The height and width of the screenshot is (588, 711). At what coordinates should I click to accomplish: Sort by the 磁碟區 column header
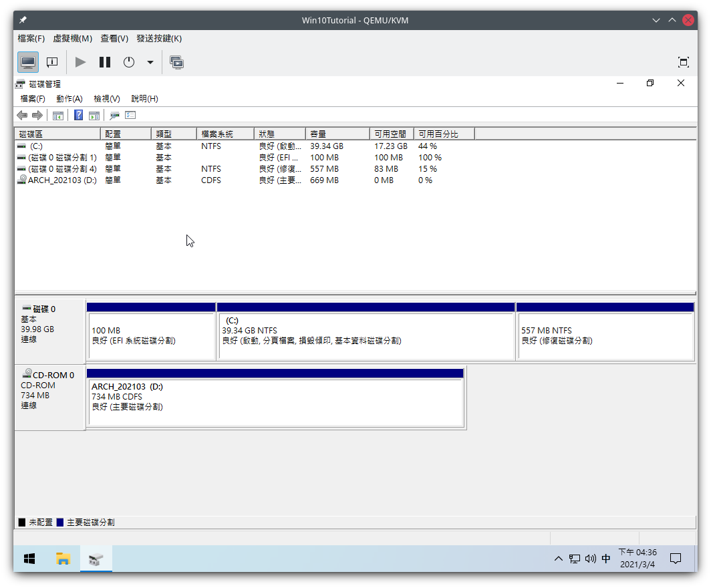(57, 134)
